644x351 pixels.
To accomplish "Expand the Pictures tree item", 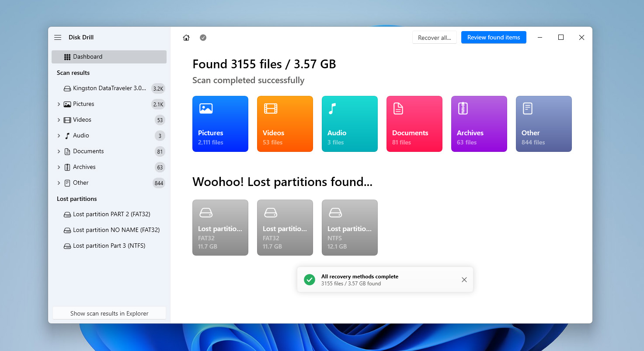I will point(59,104).
